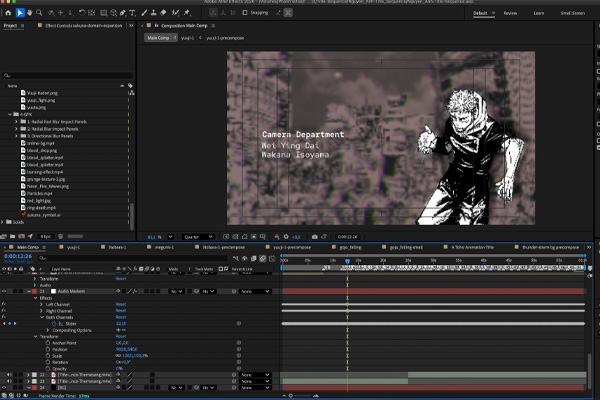This screenshot has width=600, height=400.
Task: Click the reset exposure icon
Action: pos(286,237)
